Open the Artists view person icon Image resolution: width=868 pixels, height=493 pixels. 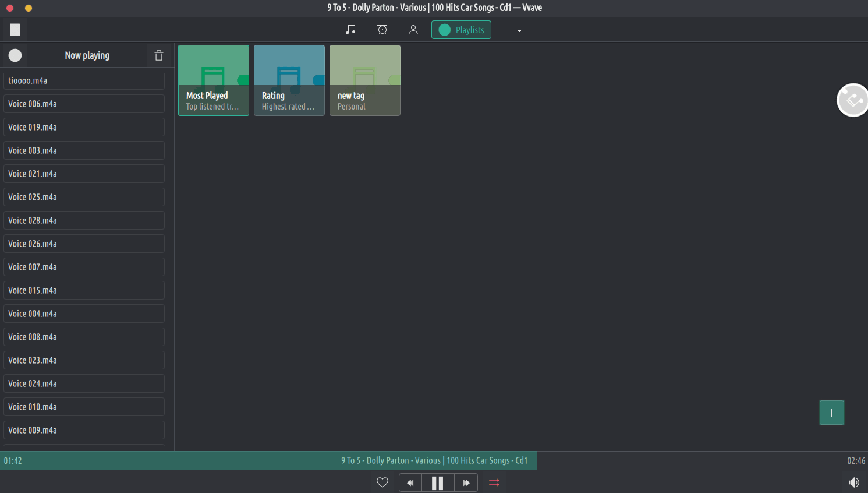413,30
